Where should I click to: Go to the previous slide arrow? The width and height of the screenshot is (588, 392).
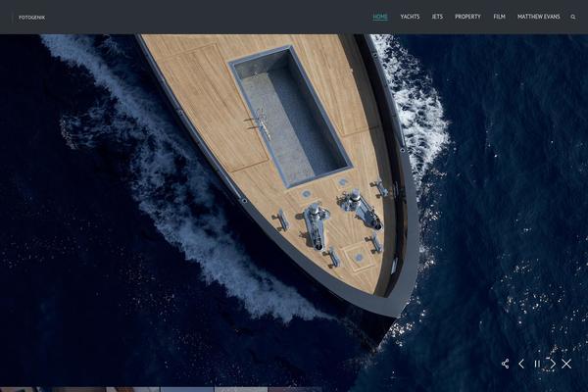point(521,364)
